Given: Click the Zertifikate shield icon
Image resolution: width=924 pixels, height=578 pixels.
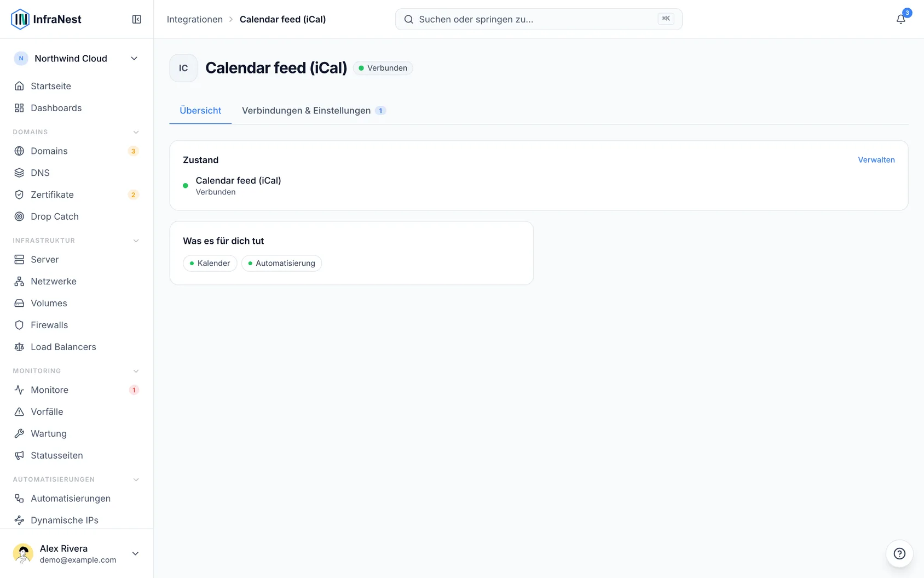Looking at the screenshot, I should (x=19, y=194).
